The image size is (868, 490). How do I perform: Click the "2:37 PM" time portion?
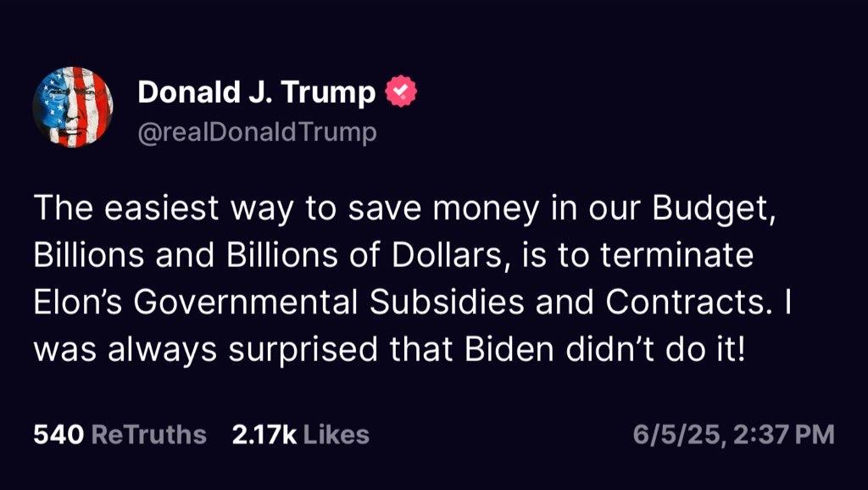[784, 434]
